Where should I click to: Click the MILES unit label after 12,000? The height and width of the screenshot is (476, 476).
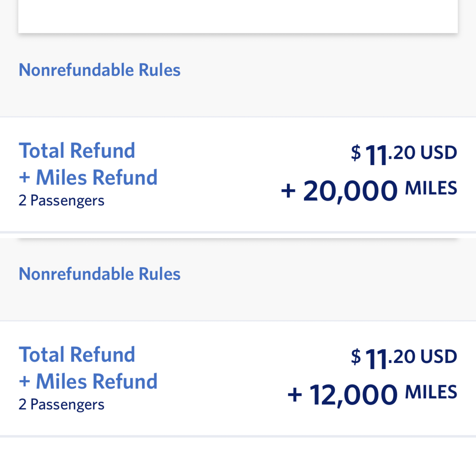pyautogui.click(x=431, y=392)
